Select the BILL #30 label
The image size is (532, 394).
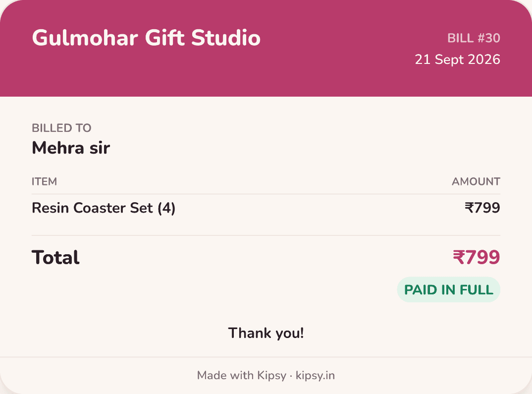474,38
